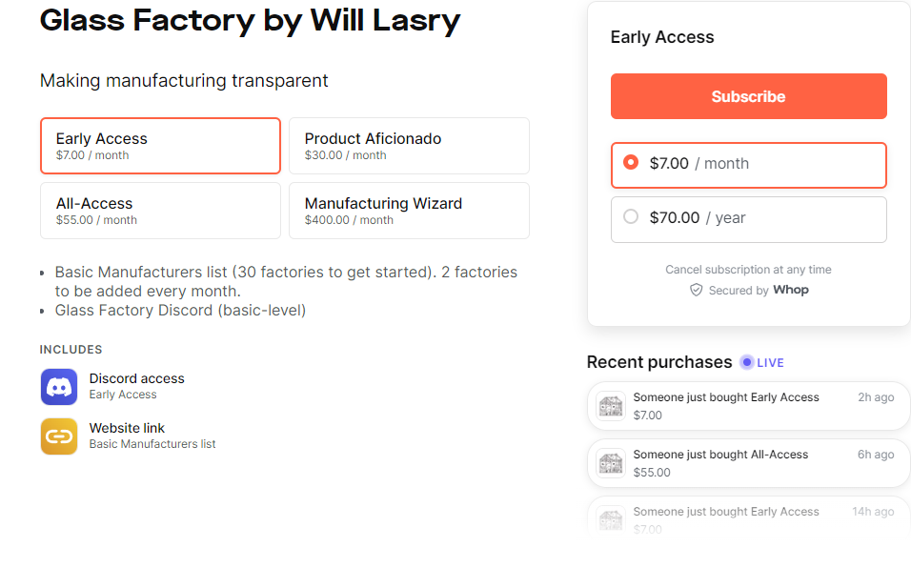
Task: Click the Website link icon
Action: coord(59,436)
